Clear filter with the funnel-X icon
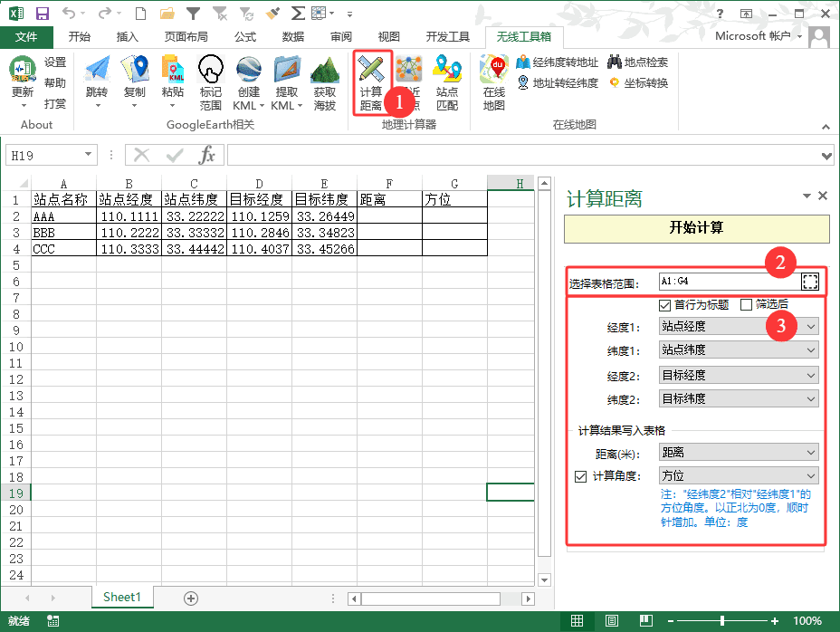 [x=220, y=14]
